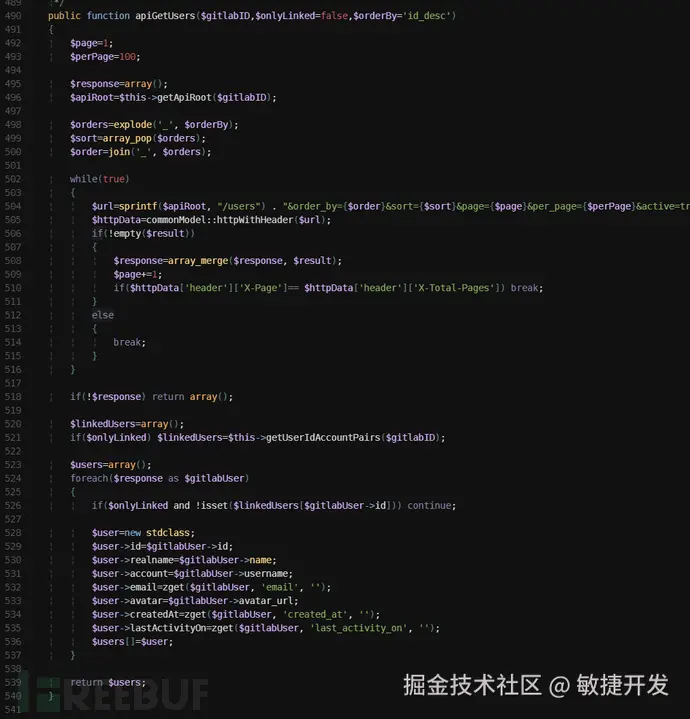
Task: Click line number 536 in the gutter
Action: [x=13, y=642]
